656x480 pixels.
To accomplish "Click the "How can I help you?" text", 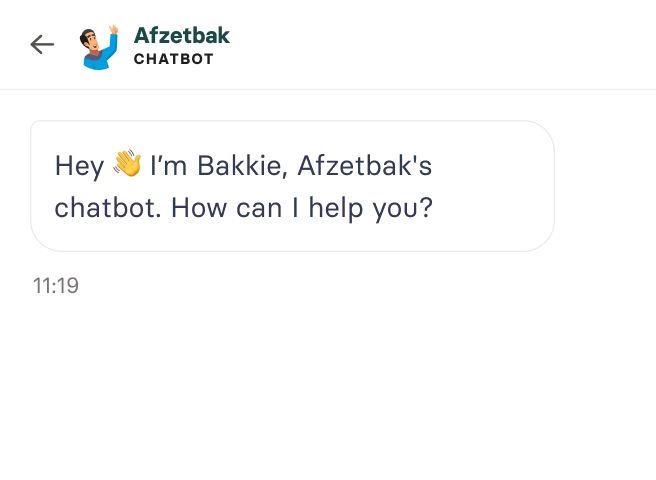I will point(302,208).
